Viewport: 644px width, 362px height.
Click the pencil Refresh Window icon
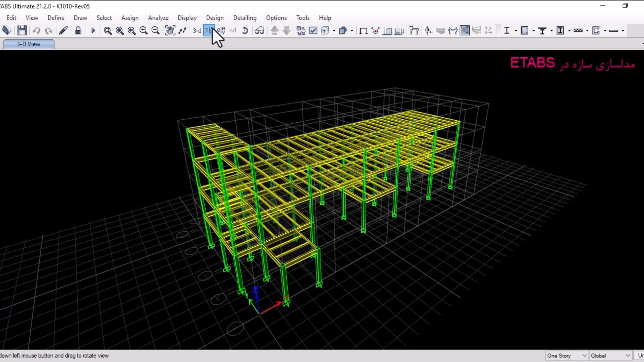pos(63,31)
